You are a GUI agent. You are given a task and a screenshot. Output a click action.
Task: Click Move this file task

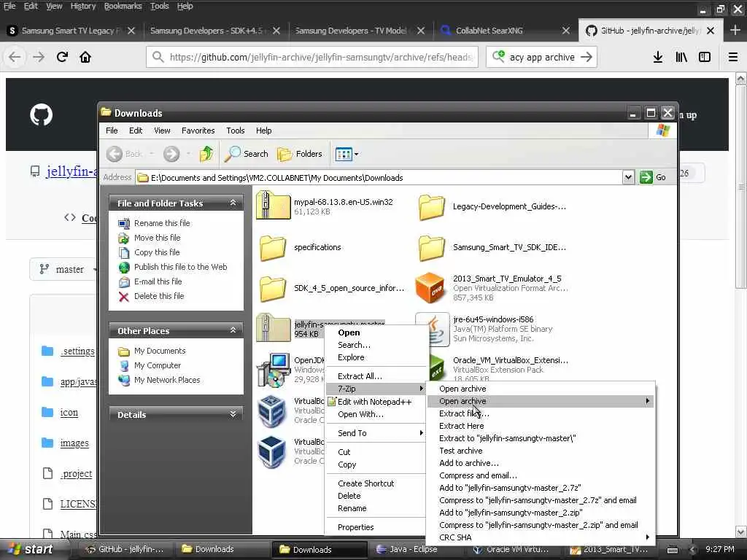158,238
